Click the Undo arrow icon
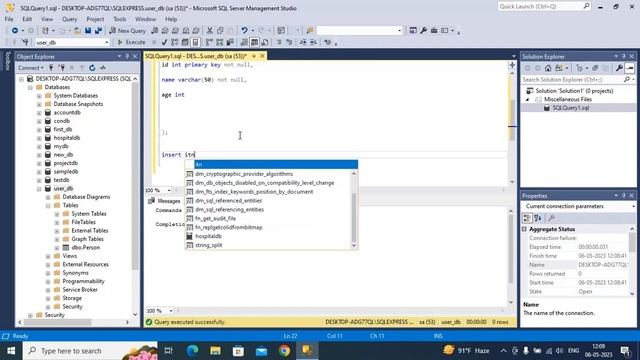640x360 pixels. pos(244,31)
